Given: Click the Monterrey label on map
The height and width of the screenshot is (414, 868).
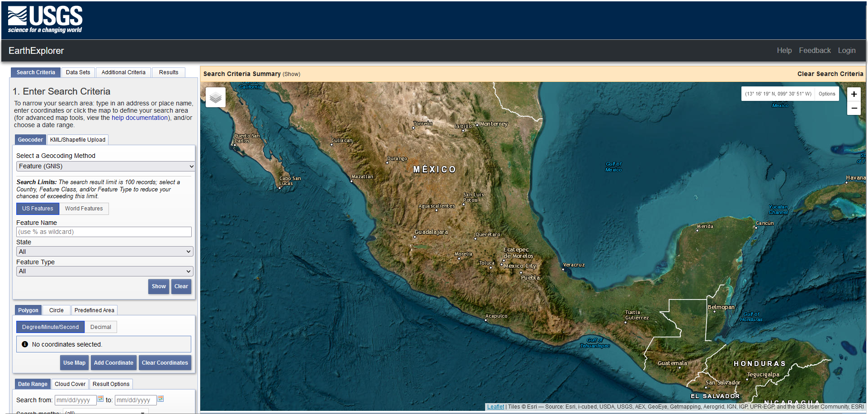Looking at the screenshot, I should click(x=494, y=124).
